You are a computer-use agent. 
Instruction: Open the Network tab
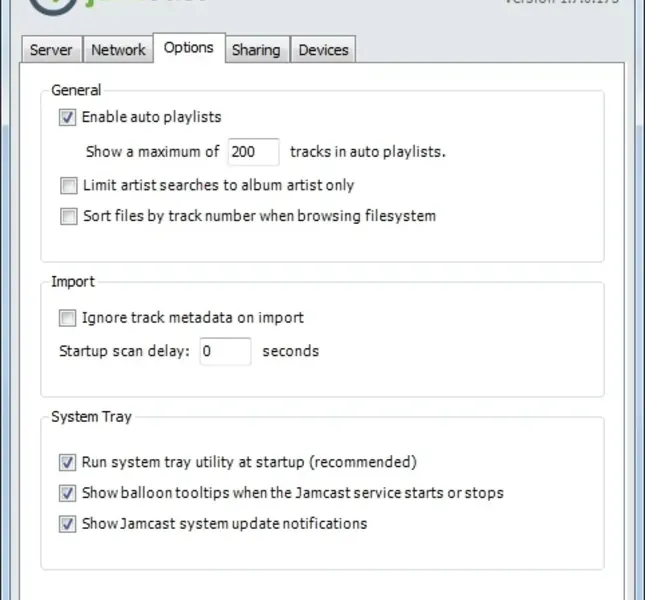tap(118, 50)
